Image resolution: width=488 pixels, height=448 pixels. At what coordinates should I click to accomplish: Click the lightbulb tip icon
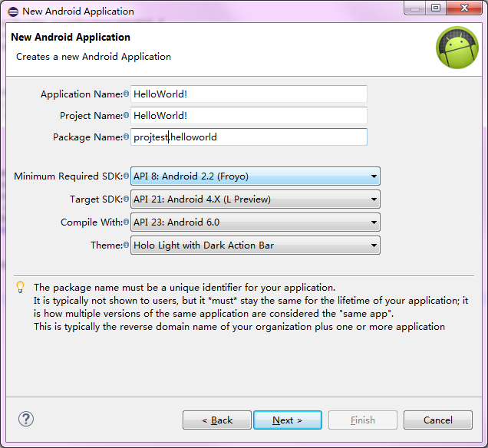click(x=20, y=287)
